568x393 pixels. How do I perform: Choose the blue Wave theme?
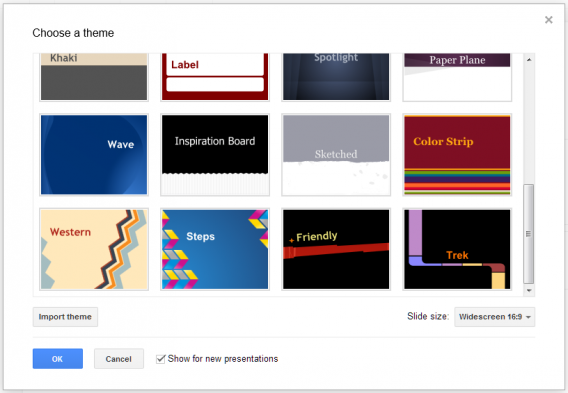[94, 155]
